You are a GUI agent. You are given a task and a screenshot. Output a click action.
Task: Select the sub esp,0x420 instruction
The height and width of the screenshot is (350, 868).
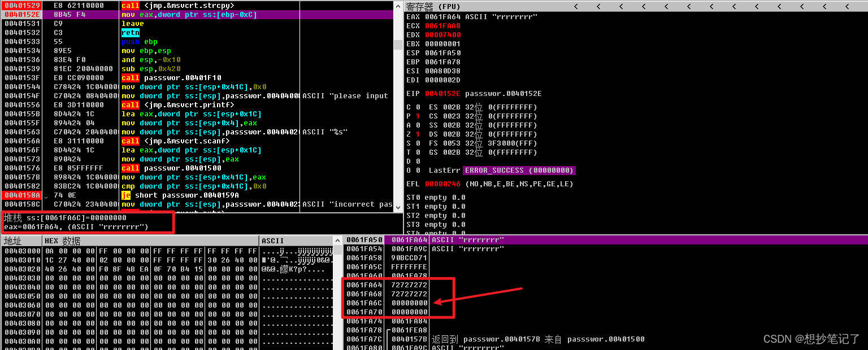pos(197,69)
